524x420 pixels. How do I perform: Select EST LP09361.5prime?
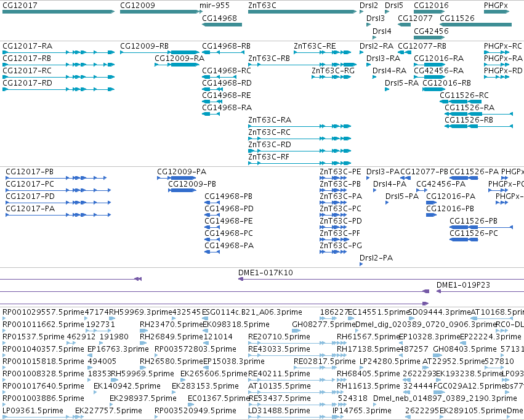pyautogui.click(x=43, y=417)
